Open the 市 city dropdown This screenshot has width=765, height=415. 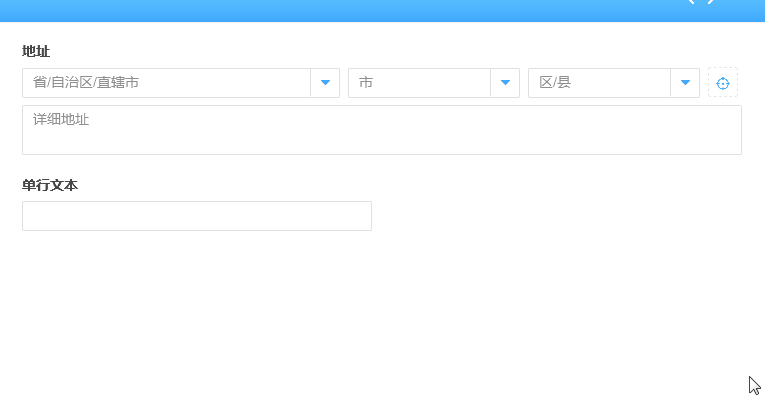click(x=419, y=83)
